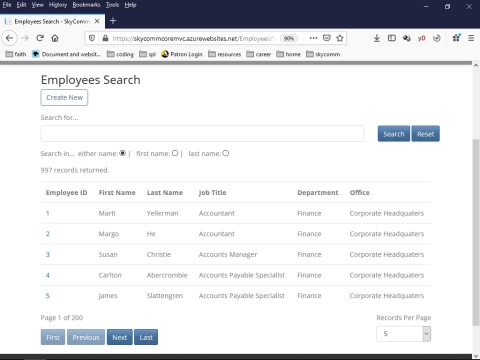The image size is (480, 360).
Task: Open the Firefox hamburger menu
Action: (x=471, y=38)
